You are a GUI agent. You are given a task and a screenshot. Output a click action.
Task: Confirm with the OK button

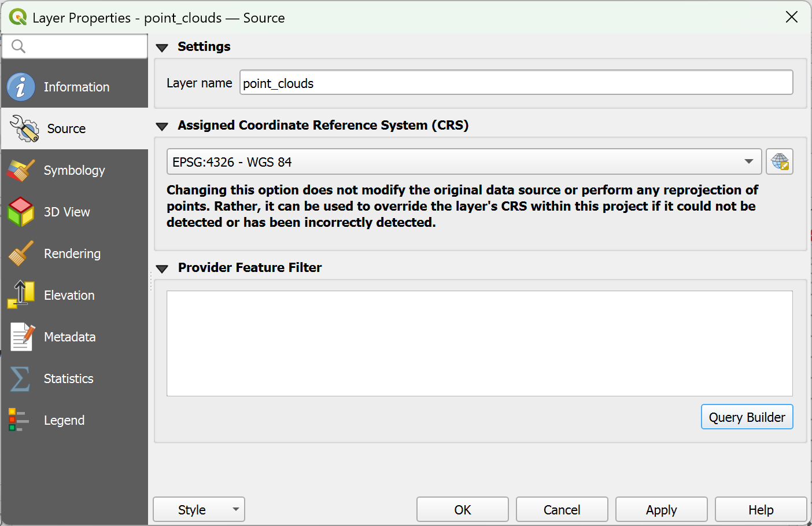point(463,509)
